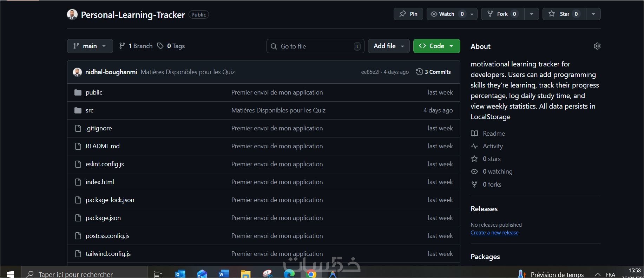
Task: Open the public folder
Action: pos(94,92)
